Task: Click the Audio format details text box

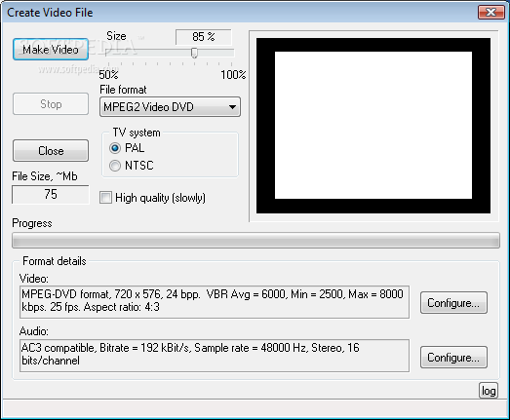Action: coord(215,356)
